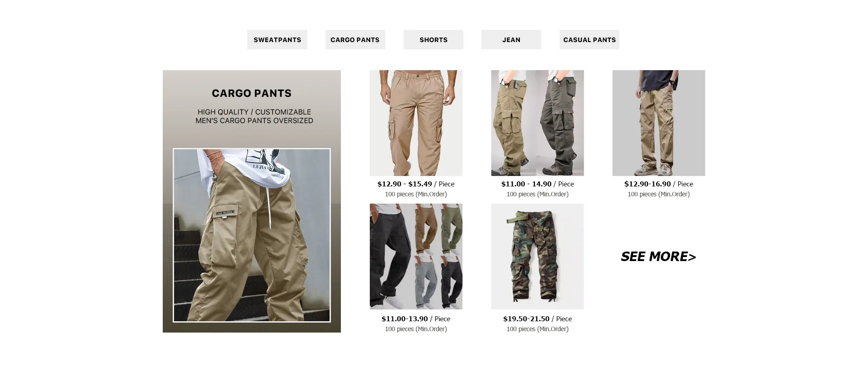Click the $12.90-16.90 / Piece price text
This screenshot has width=868, height=371.
(x=659, y=184)
